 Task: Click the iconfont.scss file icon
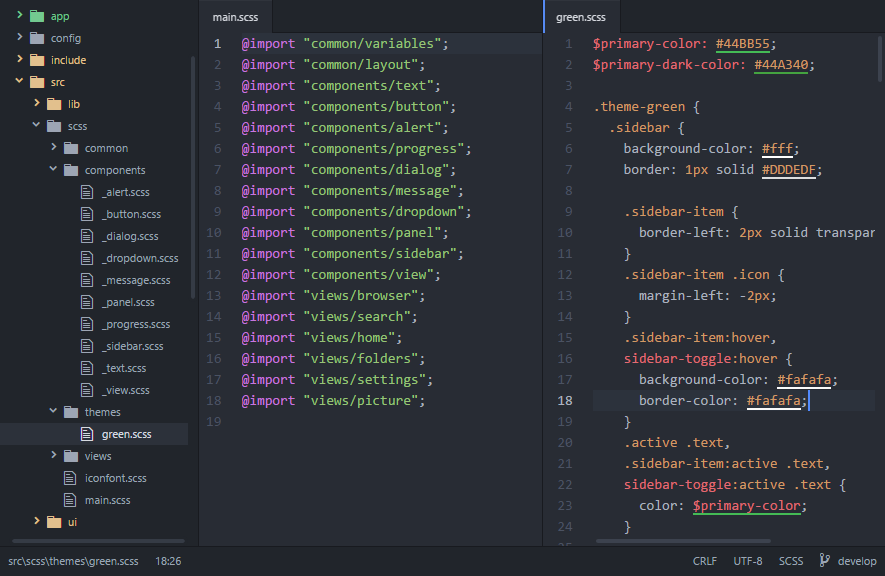pos(70,478)
